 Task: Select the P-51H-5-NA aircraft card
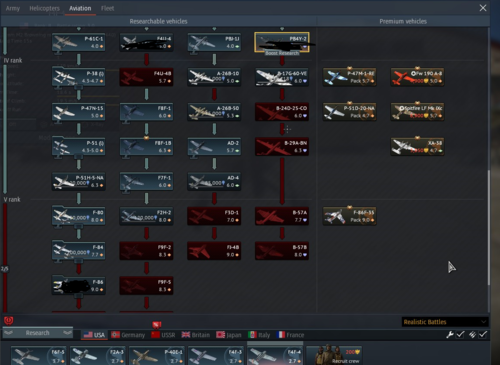(79, 181)
